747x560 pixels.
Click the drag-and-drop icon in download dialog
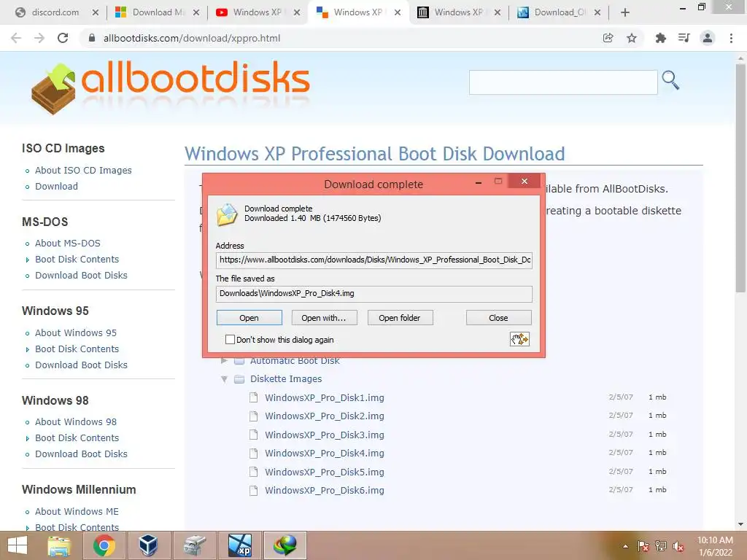(519, 339)
